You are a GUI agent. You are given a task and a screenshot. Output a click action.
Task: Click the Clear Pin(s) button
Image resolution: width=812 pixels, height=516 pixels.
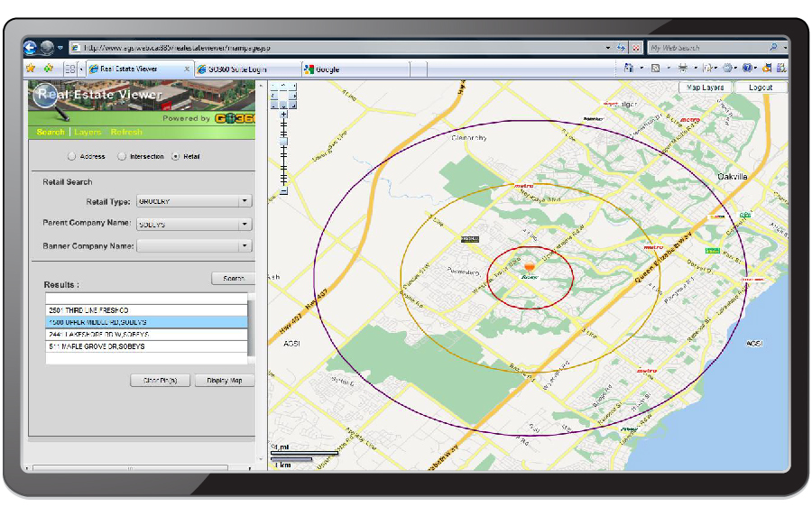click(160, 381)
